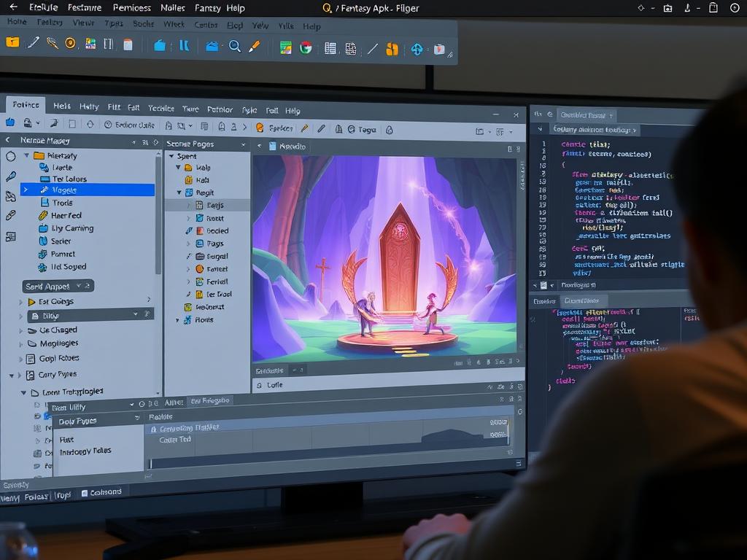Click the yellow Rolonut icon in the scene tree
This screenshot has height=560, width=747.
point(188,307)
